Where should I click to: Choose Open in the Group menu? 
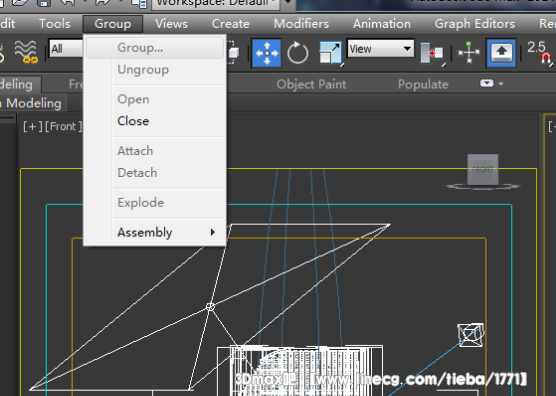[x=155, y=99]
